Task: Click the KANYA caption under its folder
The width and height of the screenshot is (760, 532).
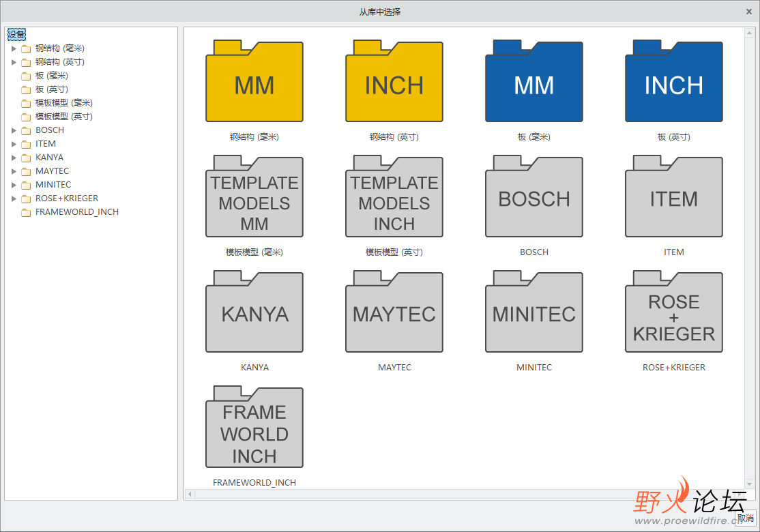Action: tap(254, 368)
